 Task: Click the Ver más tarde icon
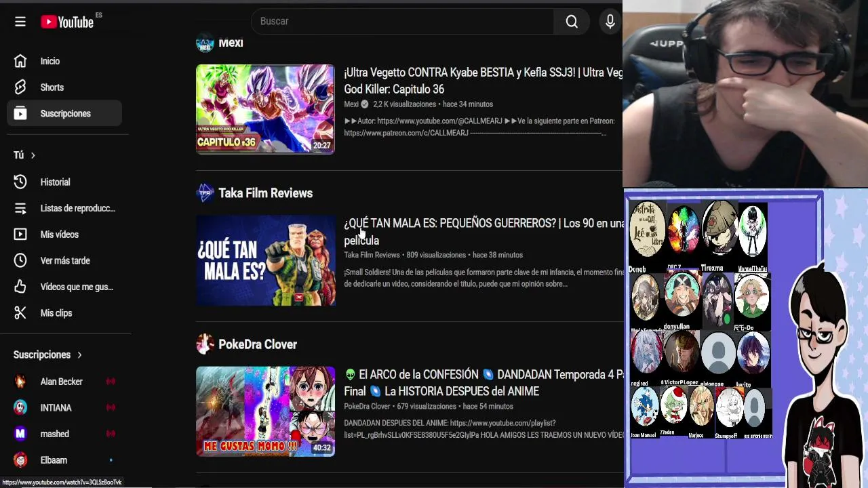tap(20, 260)
